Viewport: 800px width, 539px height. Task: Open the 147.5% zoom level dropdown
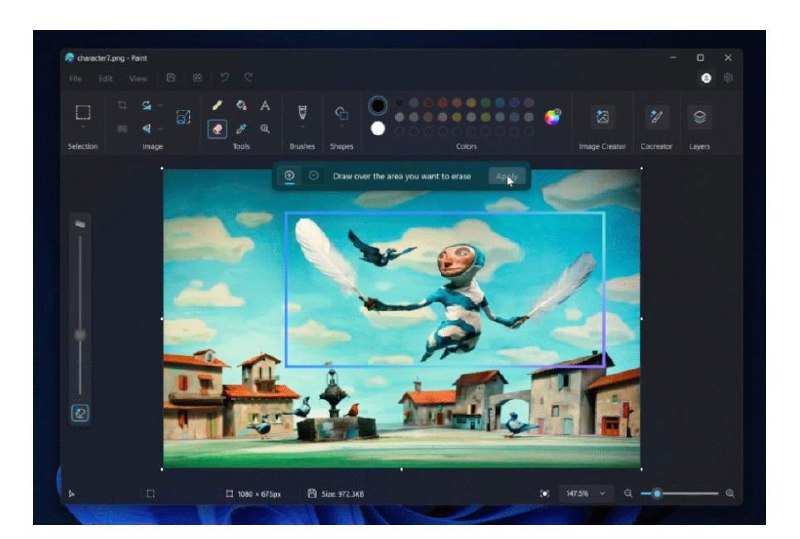point(585,494)
